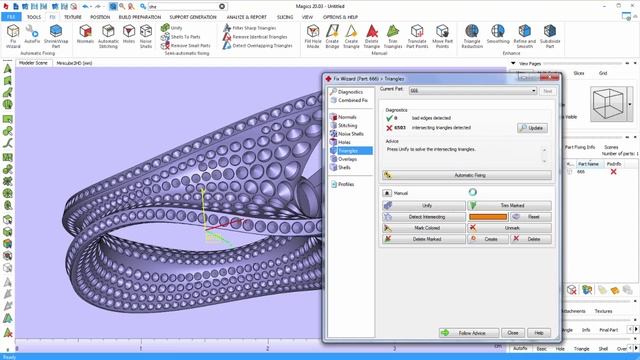Click Refine and Smooth
The width and height of the screenshot is (640, 360).
coord(524,36)
